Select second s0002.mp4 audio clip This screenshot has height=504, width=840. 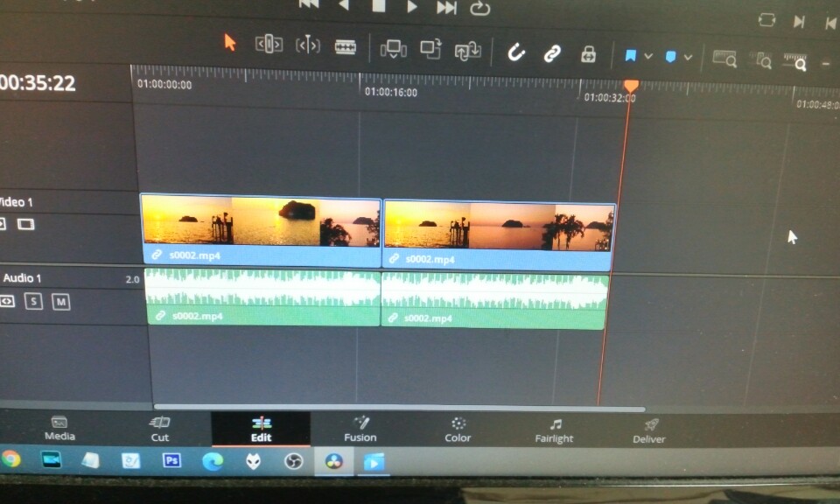click(494, 302)
